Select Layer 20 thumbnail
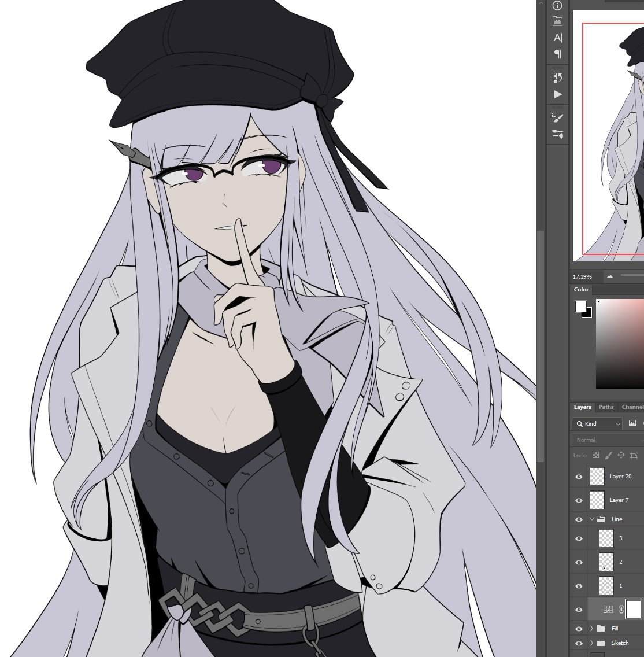 (597, 477)
